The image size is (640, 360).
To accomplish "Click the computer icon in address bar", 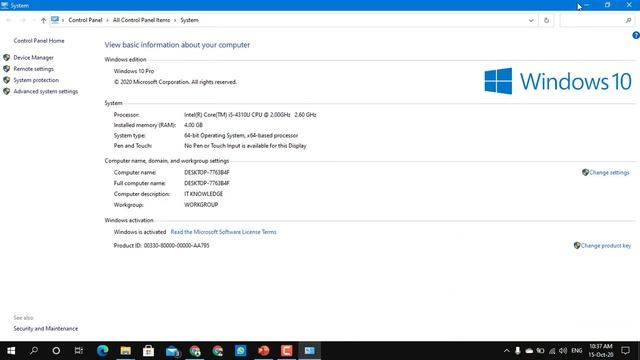I will click(x=55, y=20).
